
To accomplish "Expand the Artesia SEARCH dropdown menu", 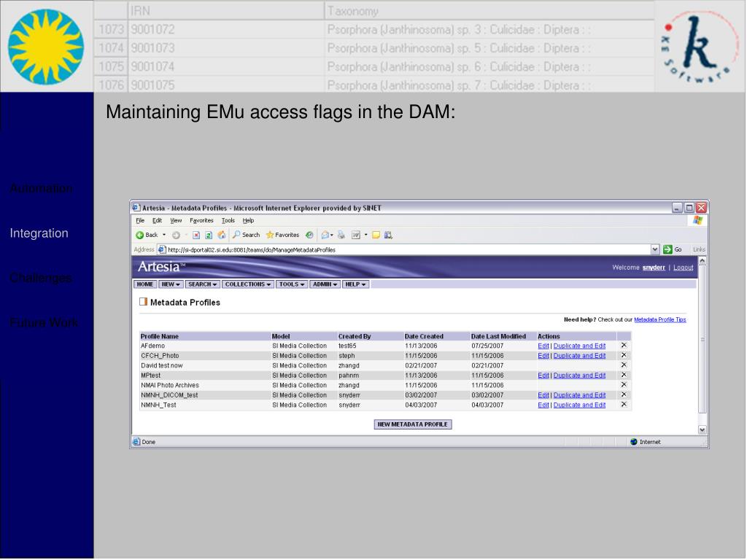I will (203, 285).
